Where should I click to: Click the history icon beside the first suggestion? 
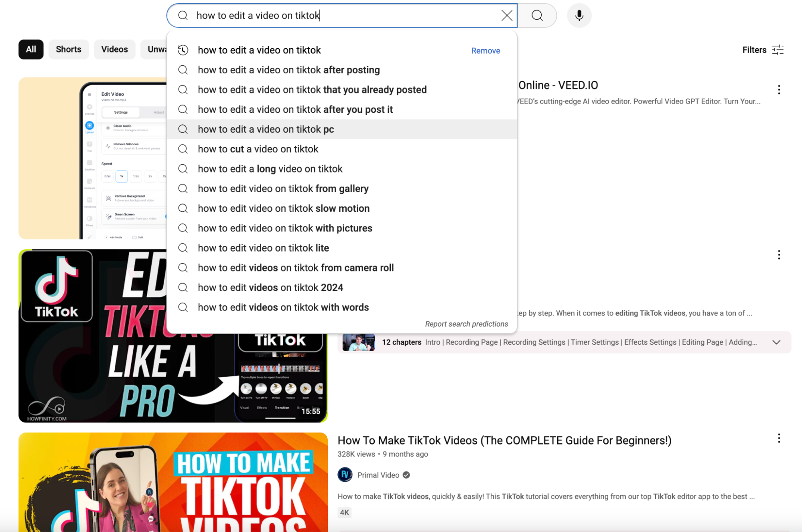pyautogui.click(x=183, y=50)
